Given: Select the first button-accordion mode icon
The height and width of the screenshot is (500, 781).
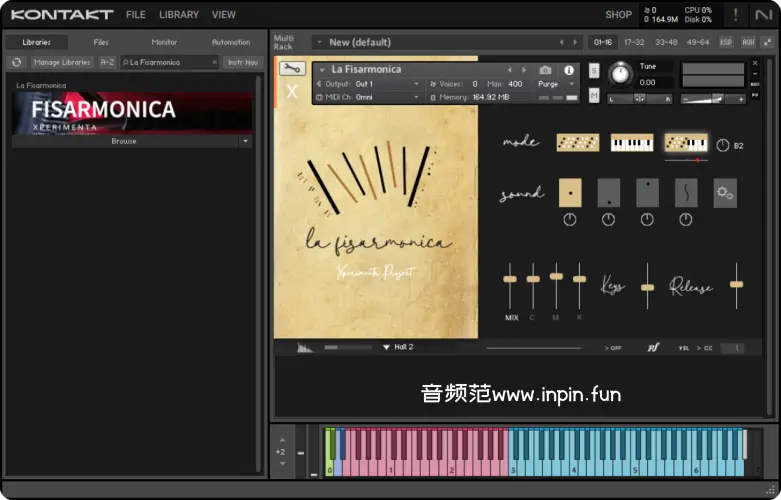Looking at the screenshot, I should 577,143.
